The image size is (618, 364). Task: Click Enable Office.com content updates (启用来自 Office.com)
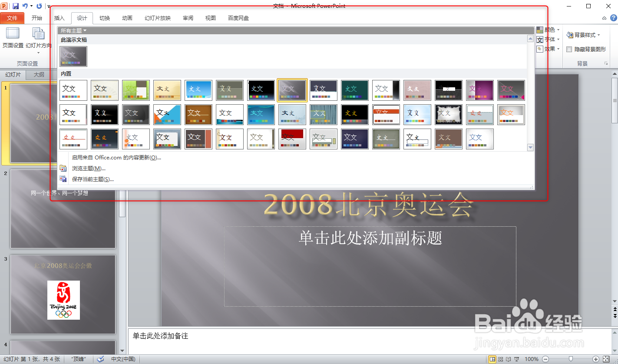tap(116, 158)
